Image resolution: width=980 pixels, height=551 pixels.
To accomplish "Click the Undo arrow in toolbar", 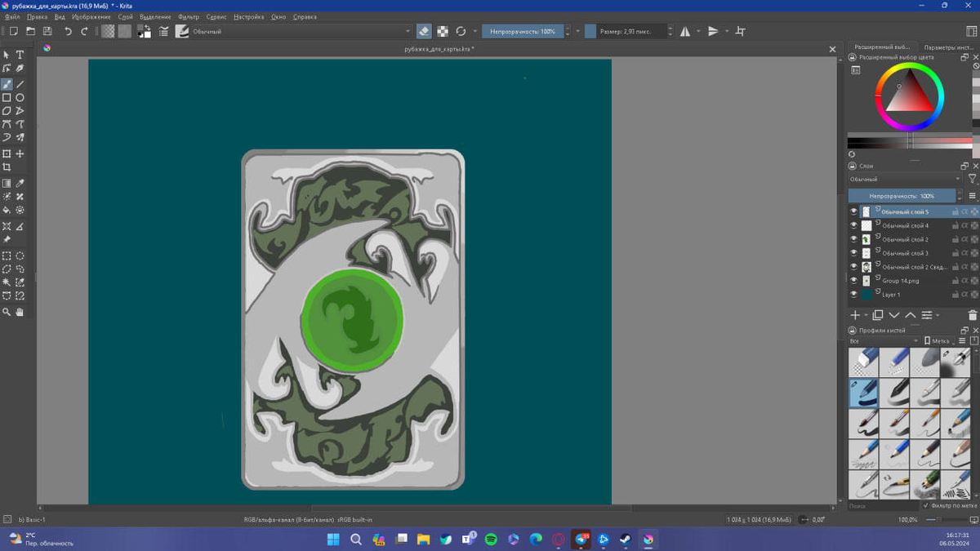I will (x=68, y=31).
